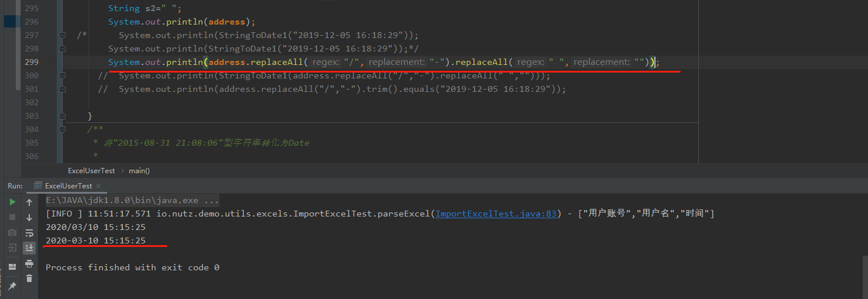The width and height of the screenshot is (868, 299).
Task: Click line number 296 in the gutter
Action: tap(32, 22)
